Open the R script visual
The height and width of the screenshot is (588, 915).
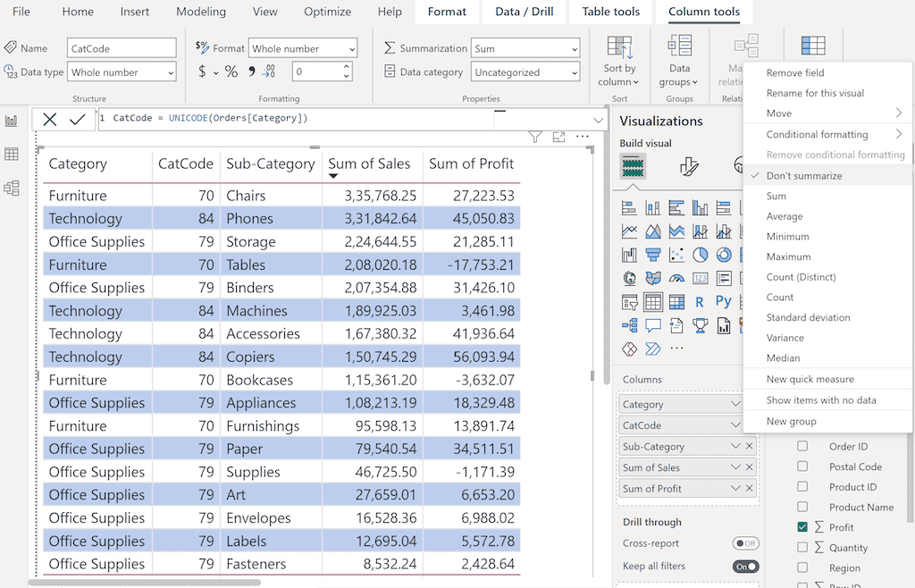[x=700, y=301]
